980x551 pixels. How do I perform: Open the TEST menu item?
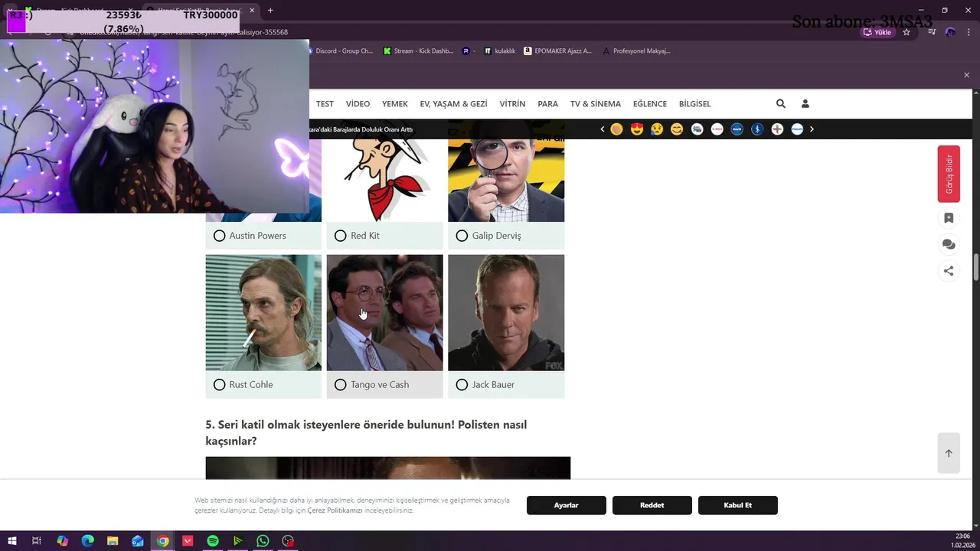point(325,103)
